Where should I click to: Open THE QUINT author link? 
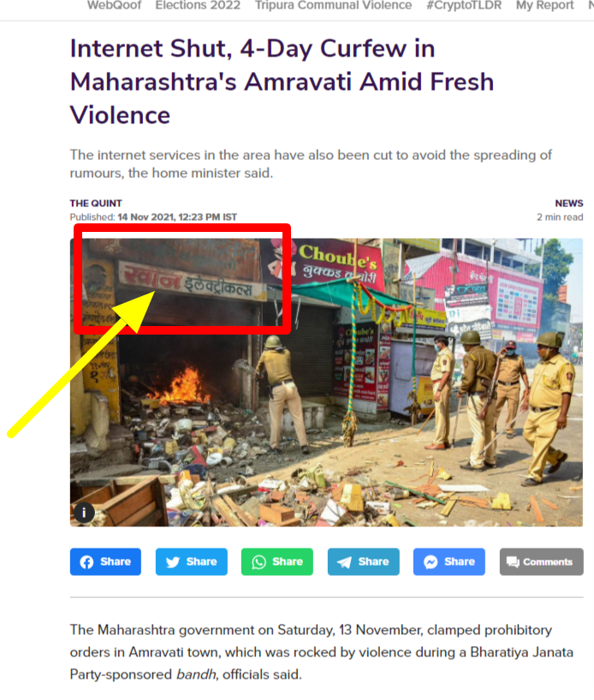[96, 203]
